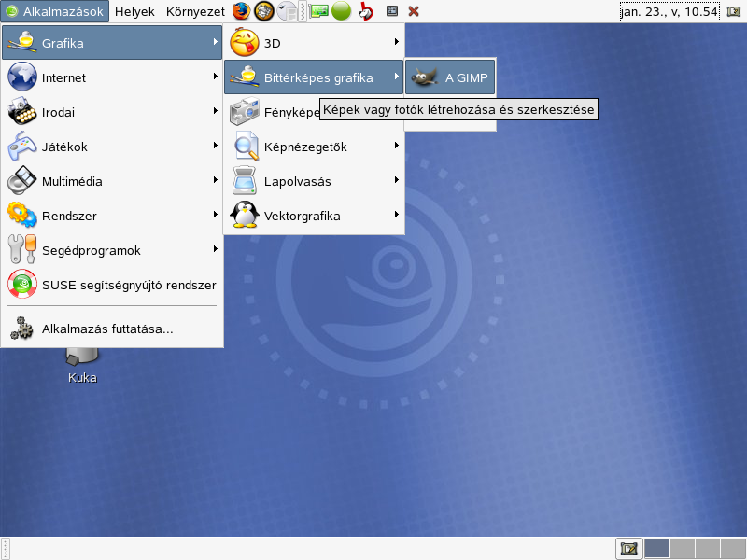Expand the Rendszer submenu arrow
The width and height of the screenshot is (747, 560).
[x=216, y=215]
